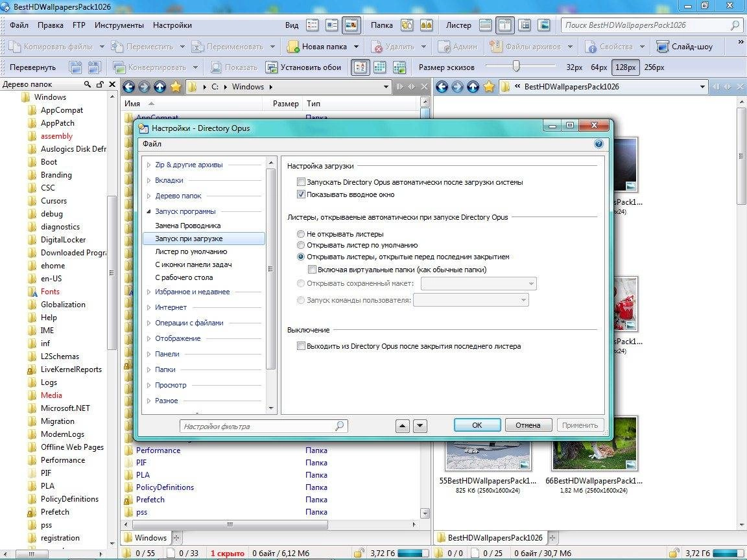747x560 pixels.
Task: Open left pane path dropdown
Action: tap(386, 87)
